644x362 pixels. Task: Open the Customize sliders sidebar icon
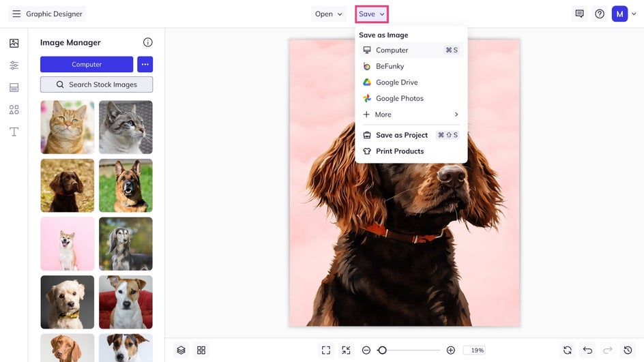pos(14,65)
